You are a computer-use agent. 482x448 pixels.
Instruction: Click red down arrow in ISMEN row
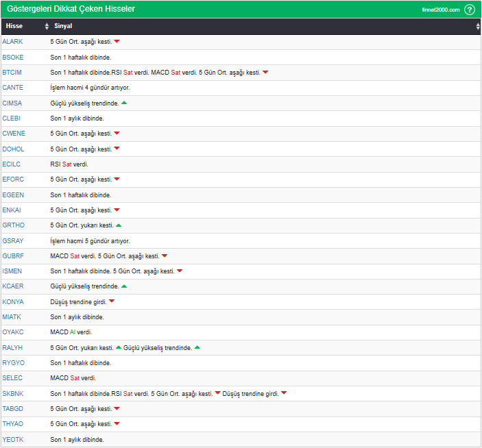[180, 271]
